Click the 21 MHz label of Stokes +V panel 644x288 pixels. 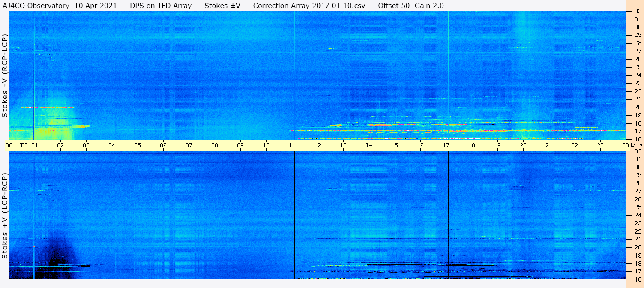coord(638,239)
